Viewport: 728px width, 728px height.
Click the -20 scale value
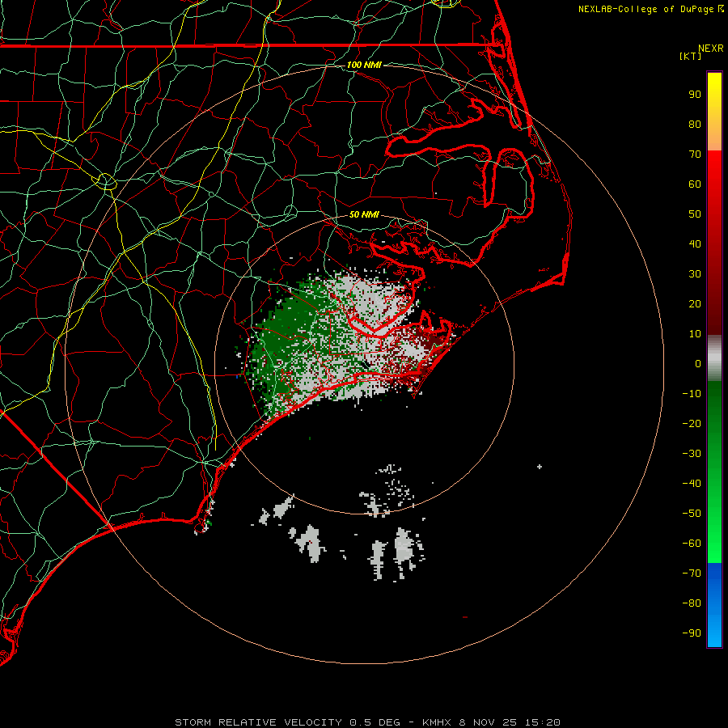(692, 424)
